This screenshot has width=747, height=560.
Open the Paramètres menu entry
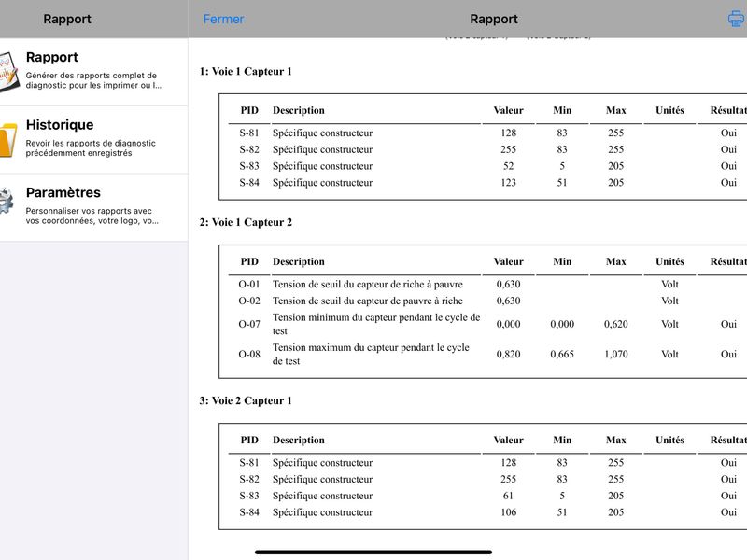(x=94, y=207)
